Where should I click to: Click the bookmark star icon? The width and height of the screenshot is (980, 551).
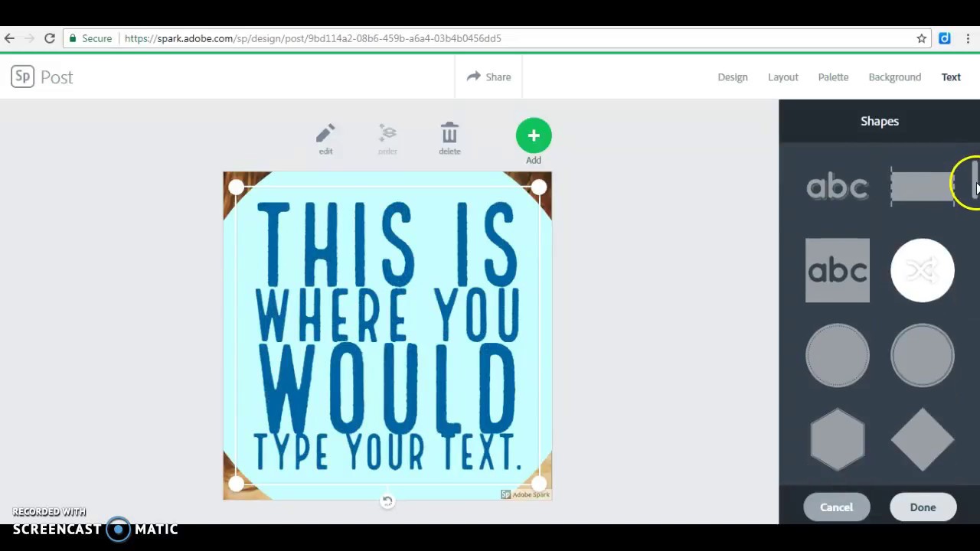point(922,38)
